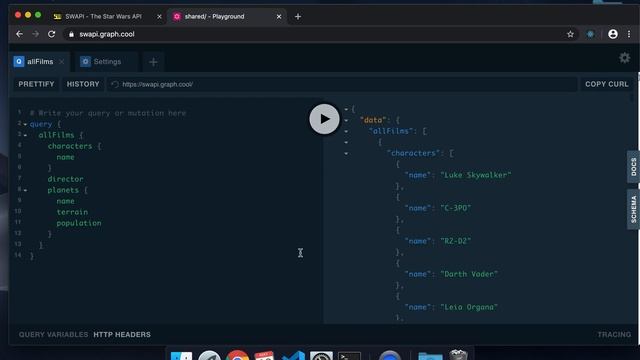Open the TRACING panel
Screen dimensions: 640x360
[614, 335]
